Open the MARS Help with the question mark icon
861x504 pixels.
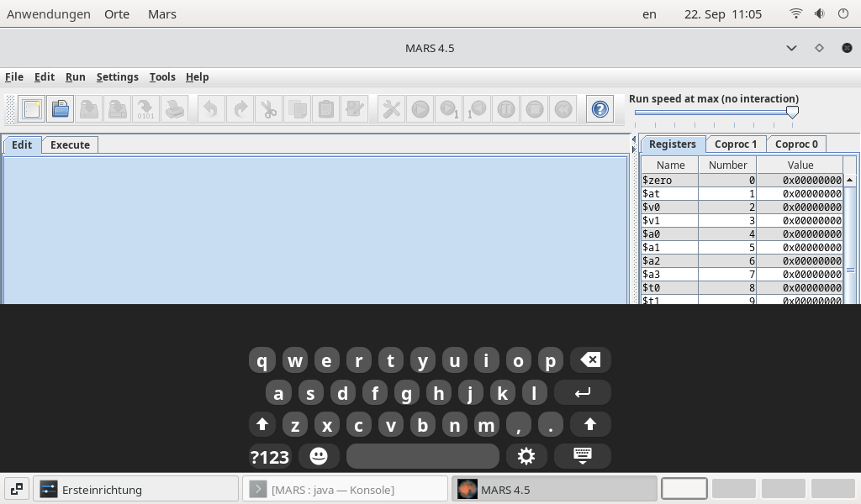(x=600, y=108)
